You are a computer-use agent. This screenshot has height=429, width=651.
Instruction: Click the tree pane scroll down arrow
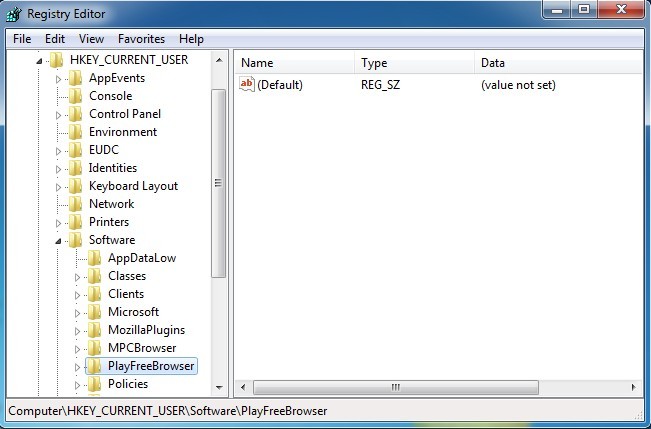(x=219, y=387)
